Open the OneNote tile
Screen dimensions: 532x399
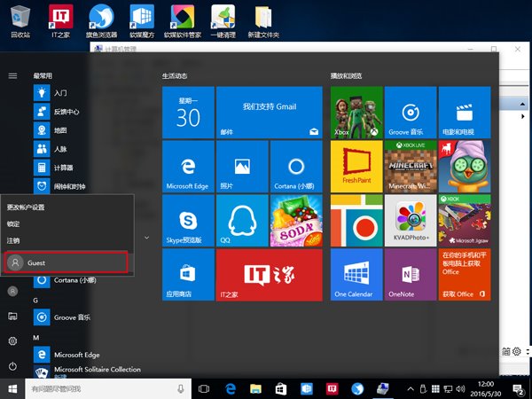(409, 273)
